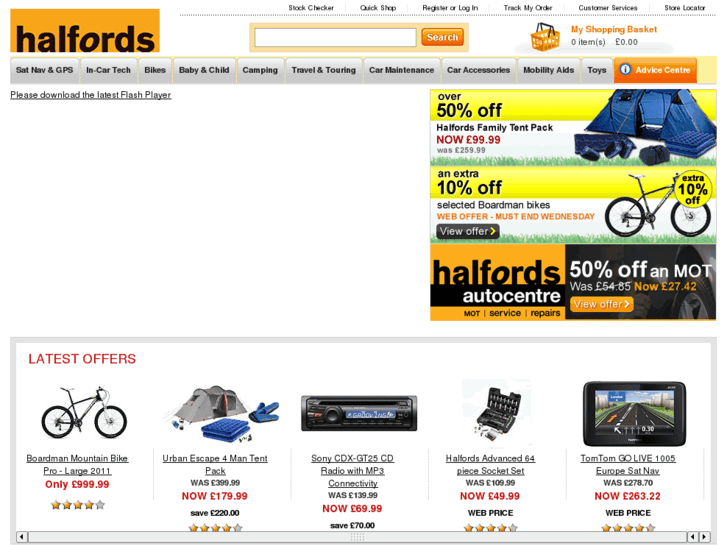Open Urban Escape 4 Man Tent Pack link

(215, 464)
